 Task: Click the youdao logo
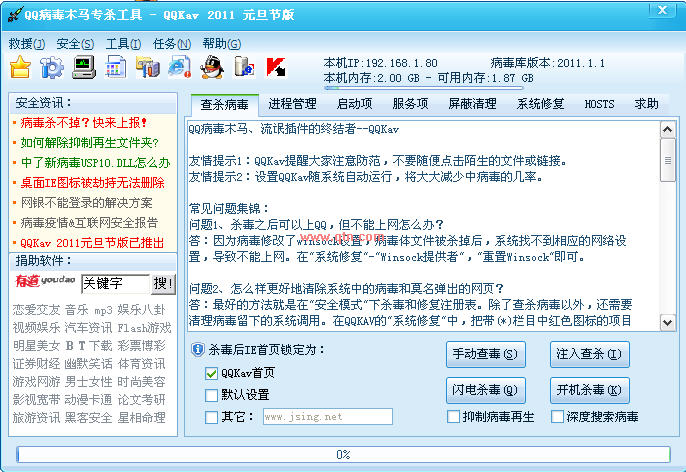[45, 281]
